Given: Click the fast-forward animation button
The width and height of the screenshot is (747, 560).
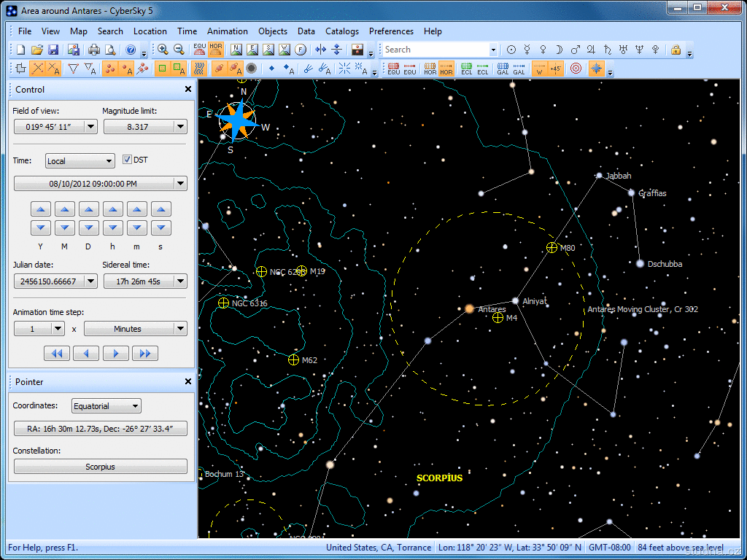Looking at the screenshot, I should (x=144, y=354).
